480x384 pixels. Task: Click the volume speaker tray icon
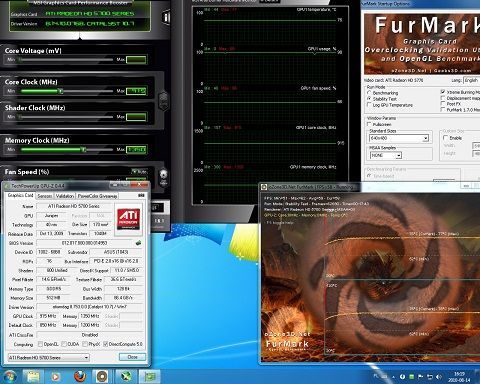[439, 377]
